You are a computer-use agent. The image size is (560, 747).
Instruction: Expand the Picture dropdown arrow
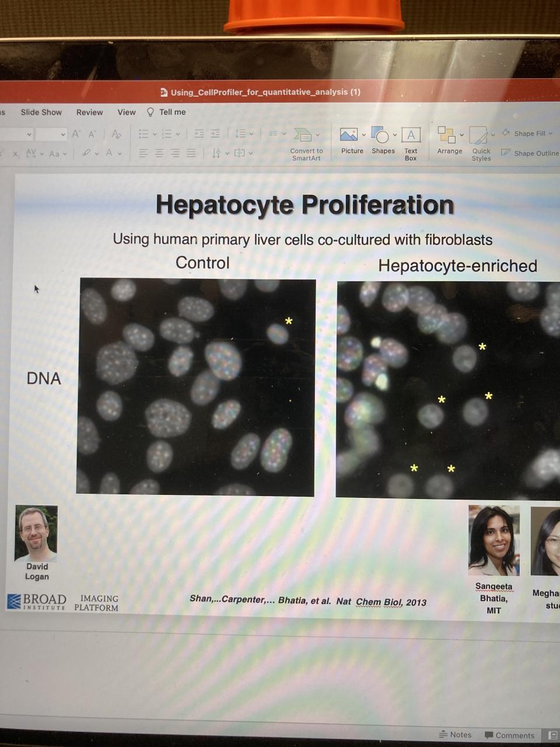tap(363, 135)
